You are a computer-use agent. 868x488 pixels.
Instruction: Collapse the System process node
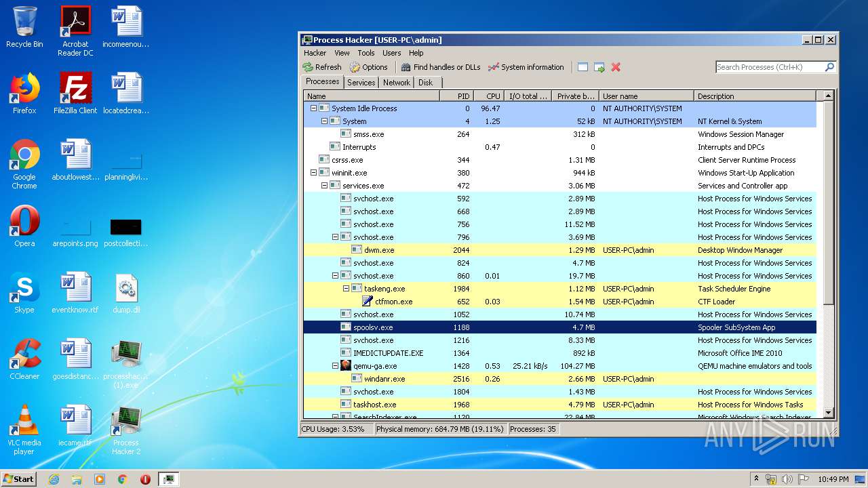point(324,121)
